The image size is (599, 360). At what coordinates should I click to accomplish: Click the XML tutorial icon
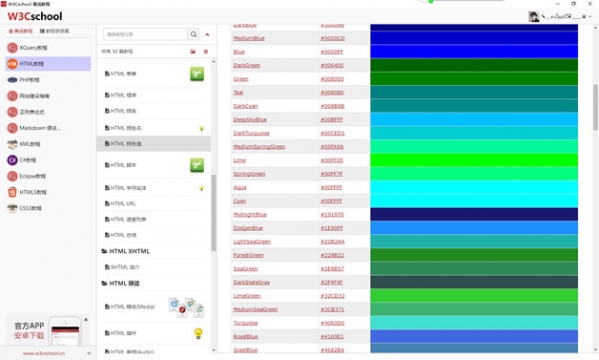(12, 144)
